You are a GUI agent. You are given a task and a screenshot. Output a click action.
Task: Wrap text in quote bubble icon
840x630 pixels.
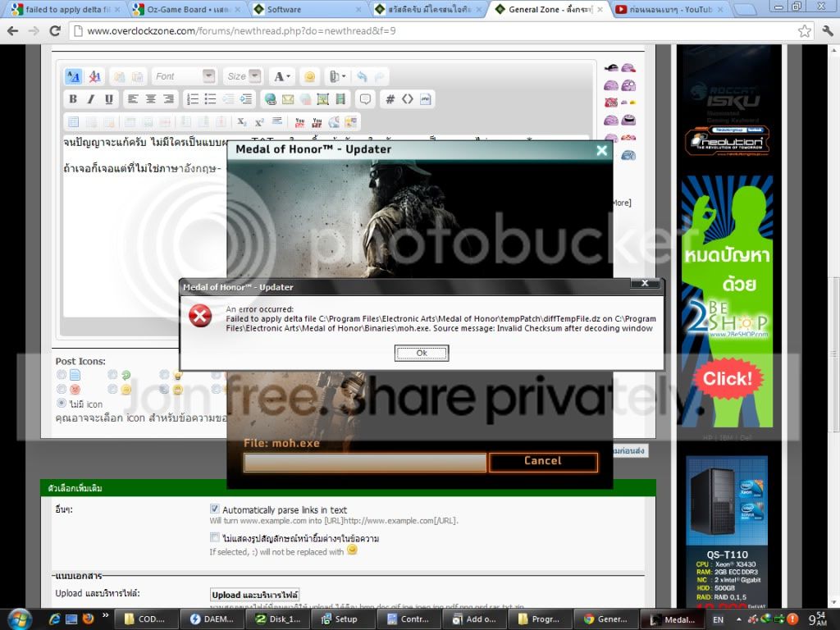tap(365, 99)
